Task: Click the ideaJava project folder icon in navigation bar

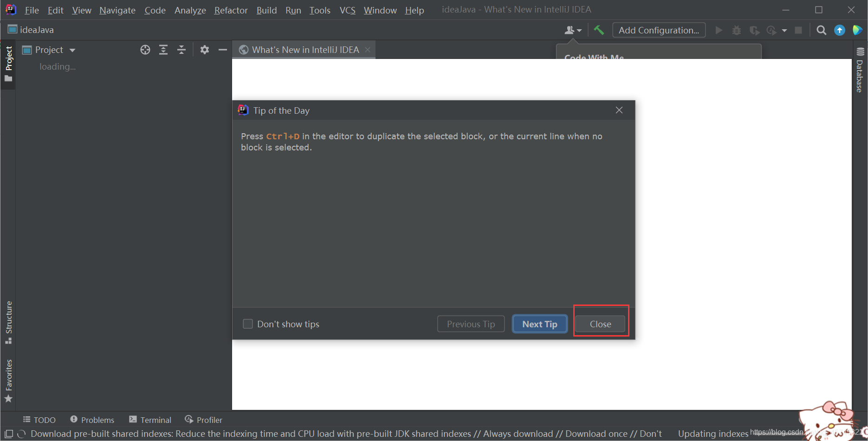Action: (x=13, y=30)
